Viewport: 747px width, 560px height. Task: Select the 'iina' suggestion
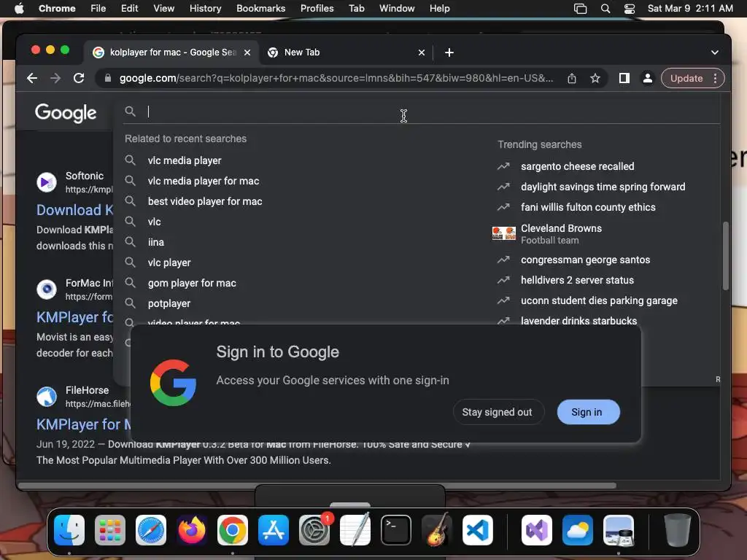(156, 242)
